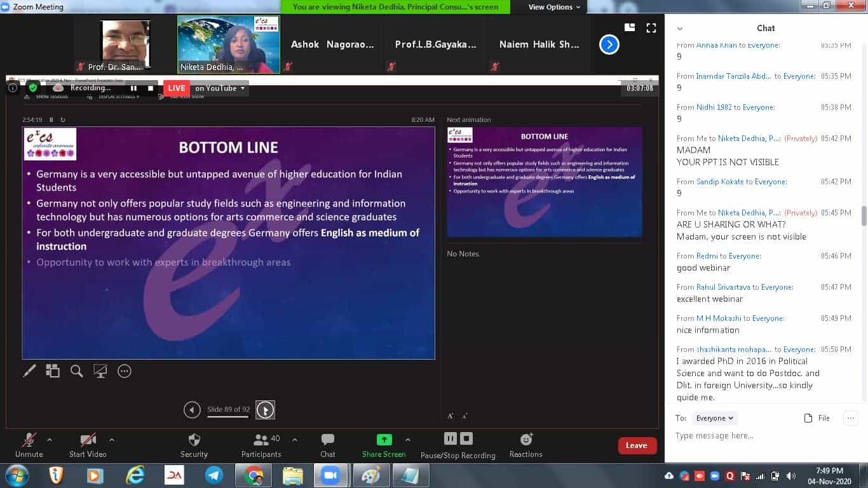Viewport: 868px width, 488px height.
Task: Unmute the microphone in Zoom
Action: tap(29, 445)
